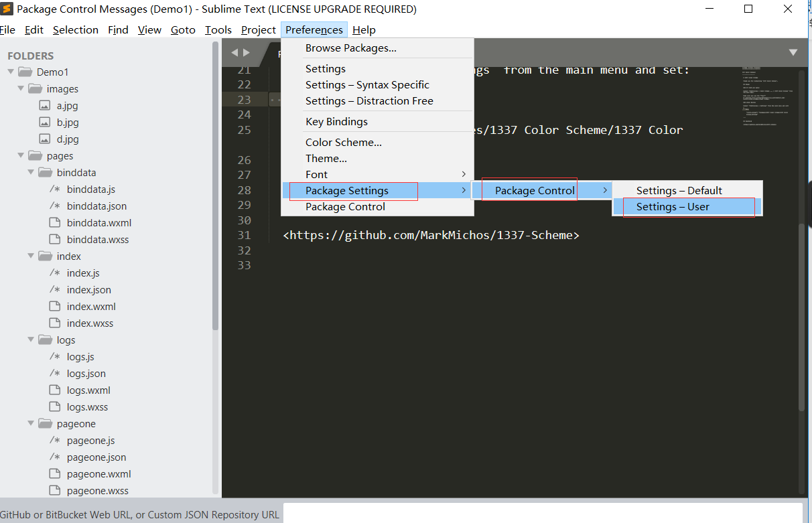The image size is (812, 523).
Task: Open the Goto menu
Action: point(183,29)
